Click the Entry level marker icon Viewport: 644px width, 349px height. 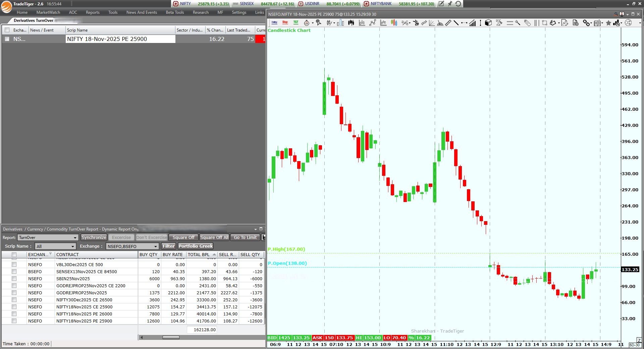point(274,23)
